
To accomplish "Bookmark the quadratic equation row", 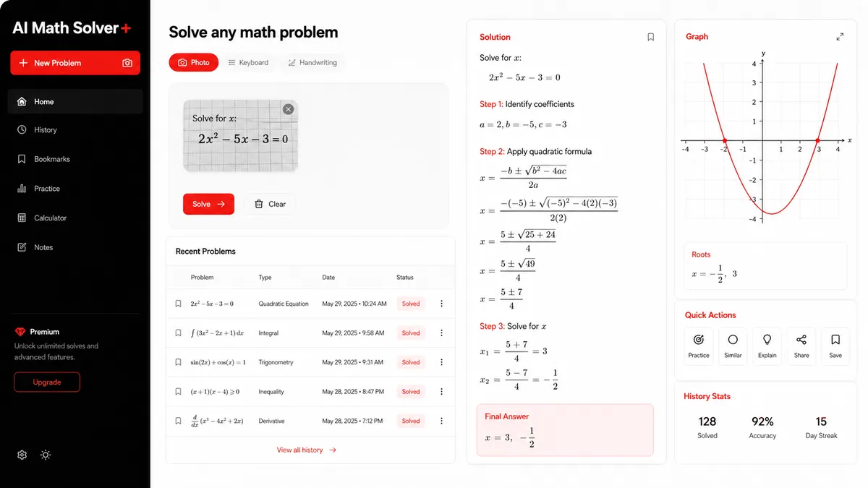I will click(179, 304).
